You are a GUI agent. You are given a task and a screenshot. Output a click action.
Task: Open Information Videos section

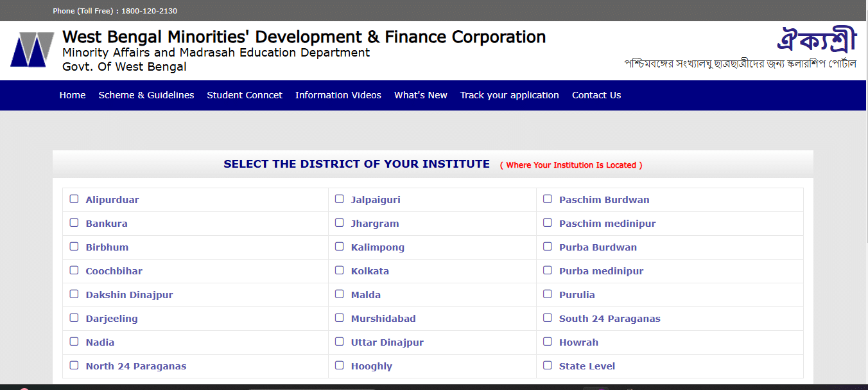pos(338,95)
